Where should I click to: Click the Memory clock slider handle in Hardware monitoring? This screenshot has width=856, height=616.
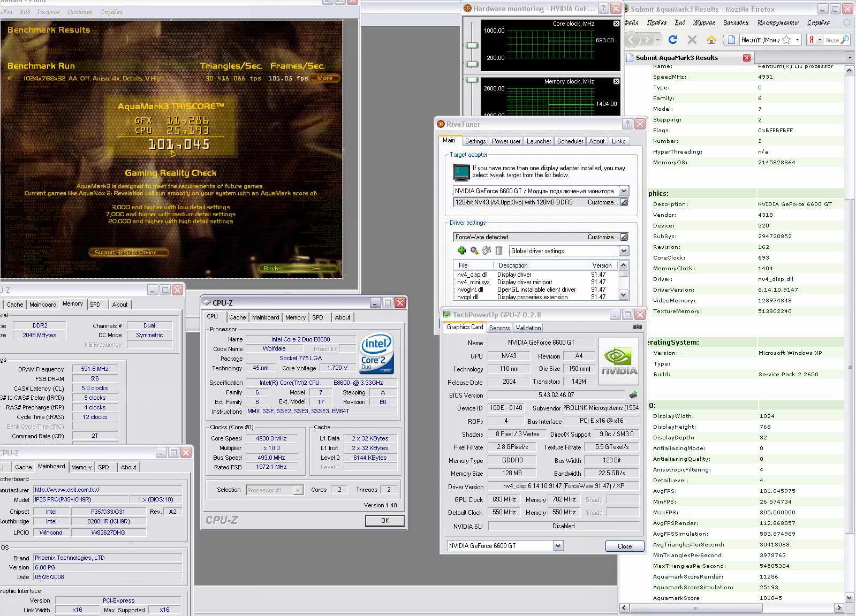point(472,80)
